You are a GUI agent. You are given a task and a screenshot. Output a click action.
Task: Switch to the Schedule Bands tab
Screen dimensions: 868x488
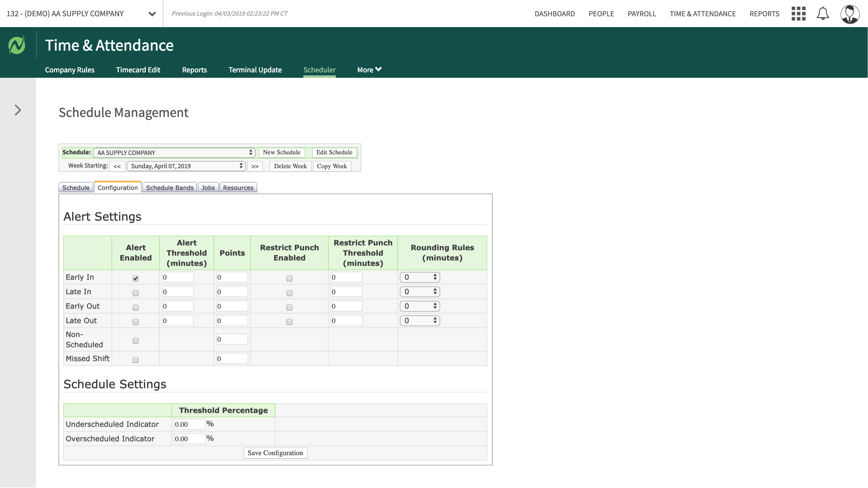pos(169,188)
